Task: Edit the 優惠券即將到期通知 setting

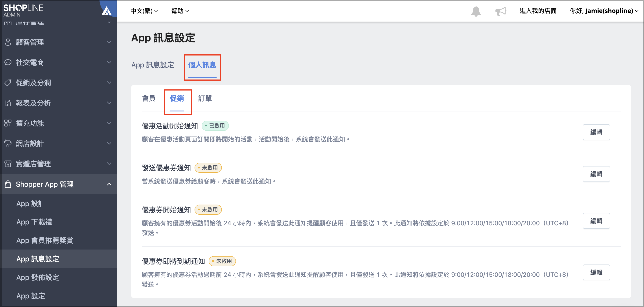Action: (x=596, y=272)
